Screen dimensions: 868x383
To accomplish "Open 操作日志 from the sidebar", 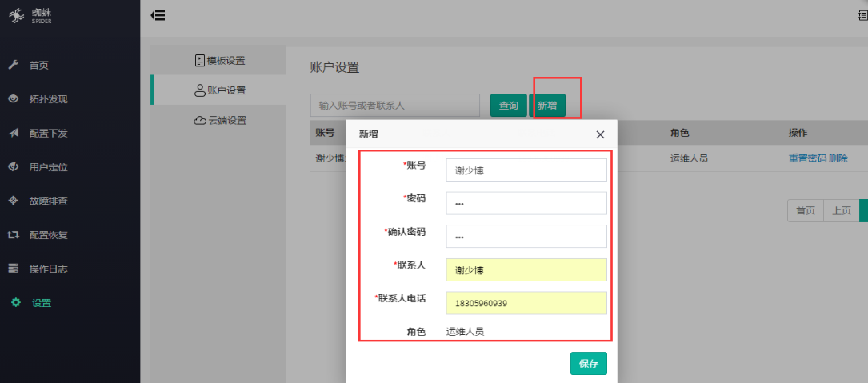I will [48, 269].
